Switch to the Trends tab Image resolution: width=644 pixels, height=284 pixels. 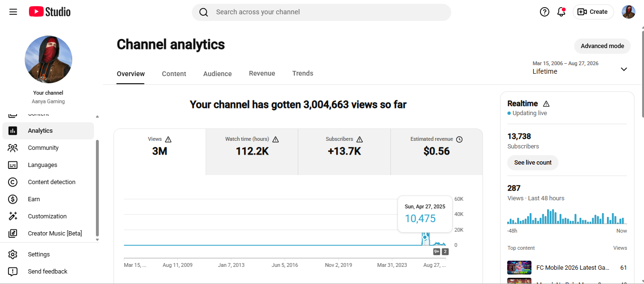tap(303, 73)
